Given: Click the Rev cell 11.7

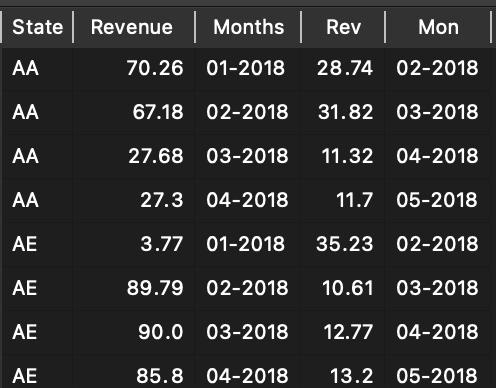Looking at the screenshot, I should (343, 200).
